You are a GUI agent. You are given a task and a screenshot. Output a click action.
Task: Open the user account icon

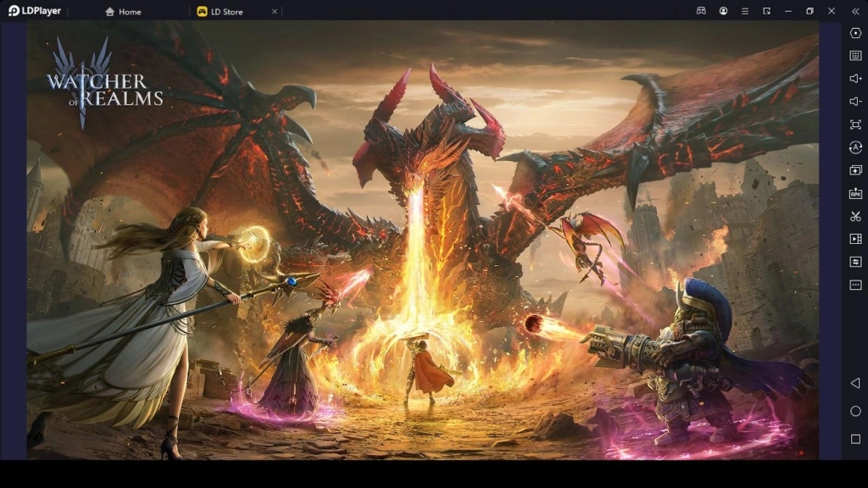tap(723, 11)
